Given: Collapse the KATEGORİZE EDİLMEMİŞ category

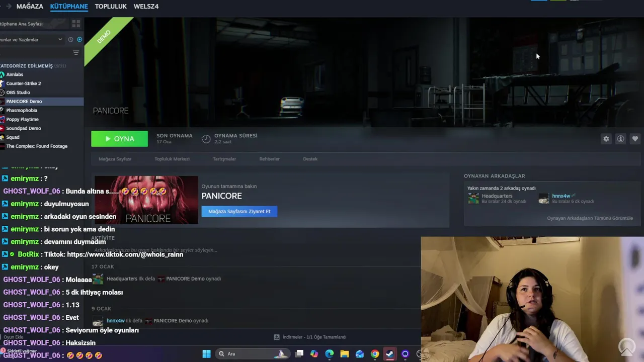Looking at the screenshot, I should [33, 66].
